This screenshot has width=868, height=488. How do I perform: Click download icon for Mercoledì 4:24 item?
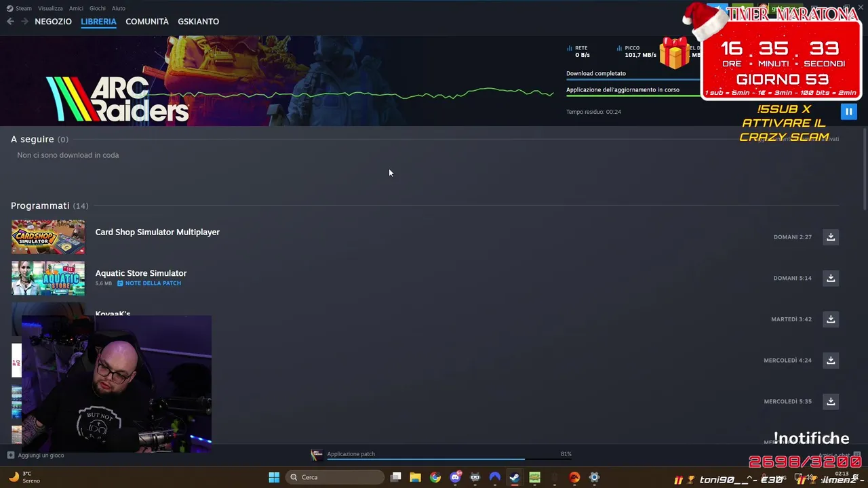click(831, 361)
